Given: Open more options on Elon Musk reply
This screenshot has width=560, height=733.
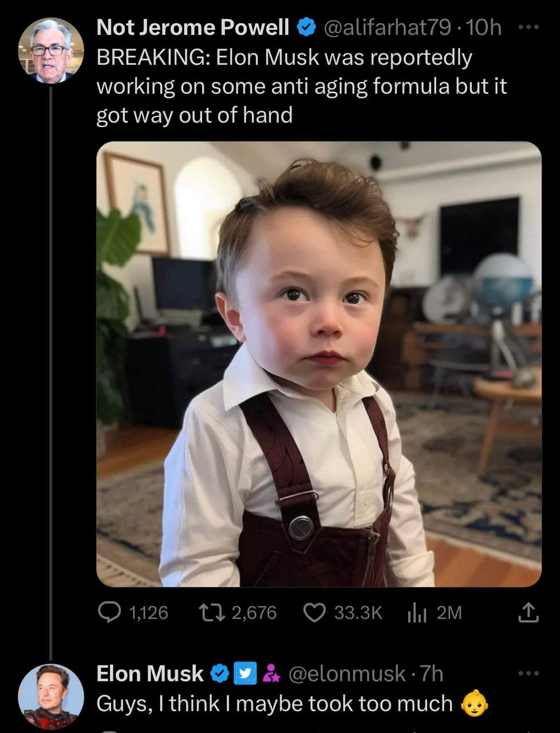Looking at the screenshot, I should coord(528,673).
